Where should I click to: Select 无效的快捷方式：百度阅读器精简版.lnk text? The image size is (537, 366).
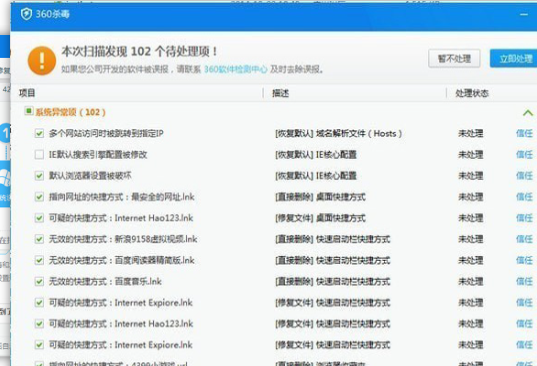[122, 260]
